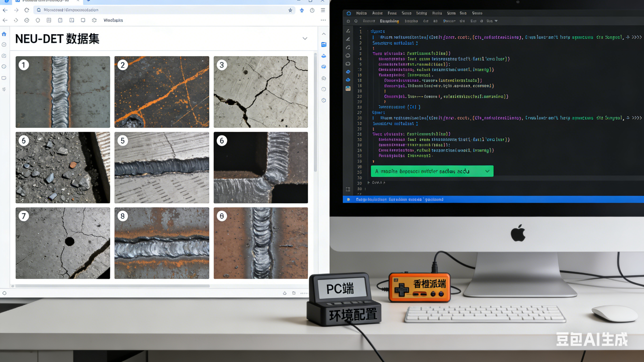
Task: Expand the NEU-DET dataset header chevron
Action: (305, 38)
